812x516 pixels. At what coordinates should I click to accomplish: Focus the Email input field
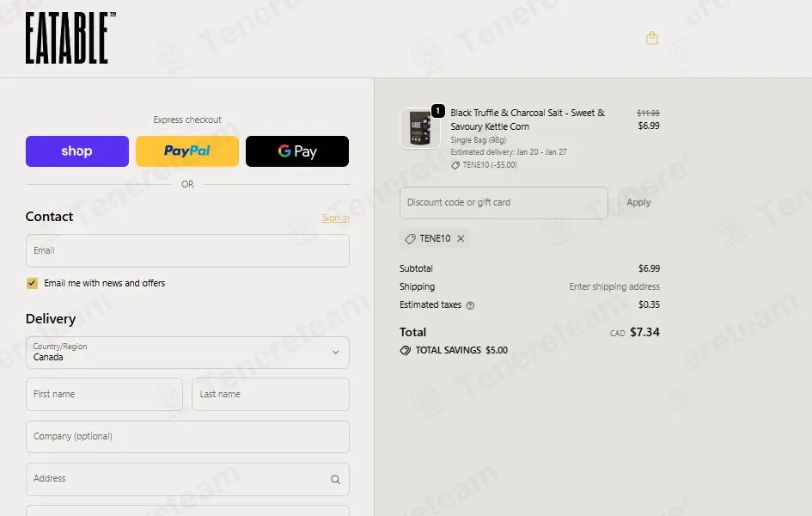pyautogui.click(x=187, y=251)
